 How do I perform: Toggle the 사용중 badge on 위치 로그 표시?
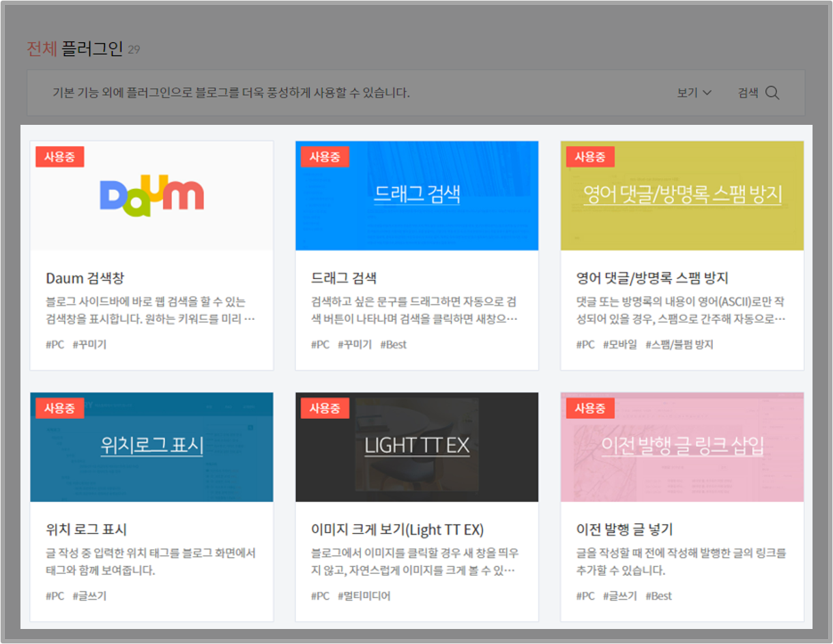(59, 408)
